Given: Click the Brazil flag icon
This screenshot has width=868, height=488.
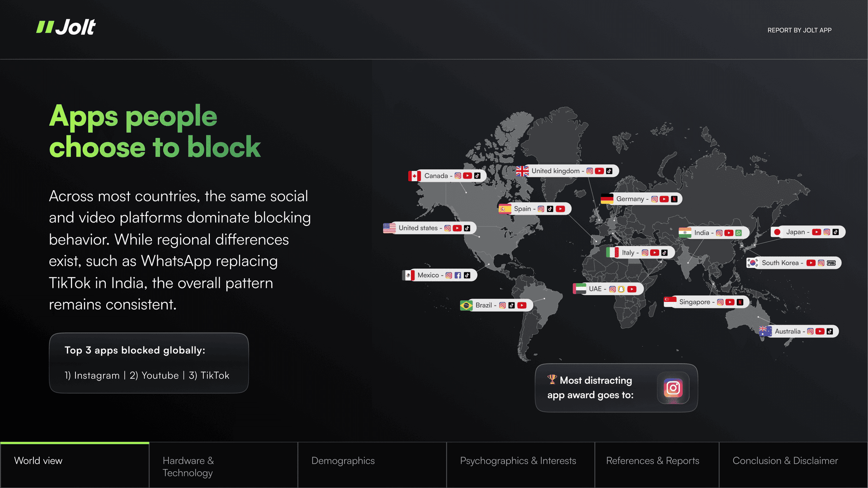Looking at the screenshot, I should (466, 305).
